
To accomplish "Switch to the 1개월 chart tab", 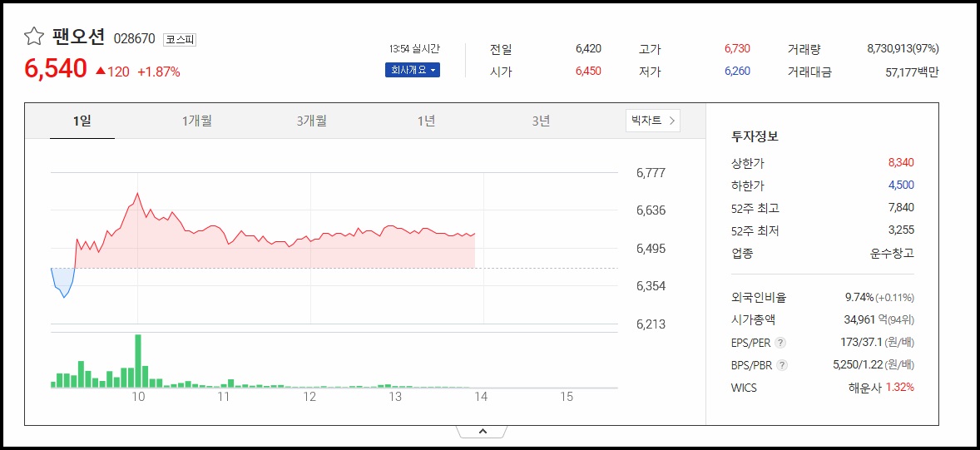I will [x=197, y=121].
